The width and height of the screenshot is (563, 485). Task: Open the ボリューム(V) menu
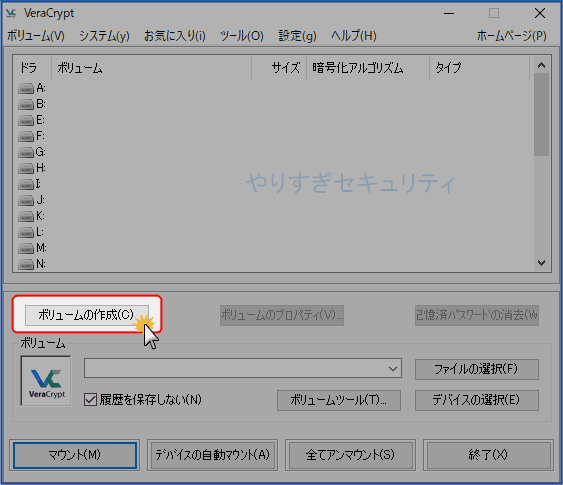36,36
